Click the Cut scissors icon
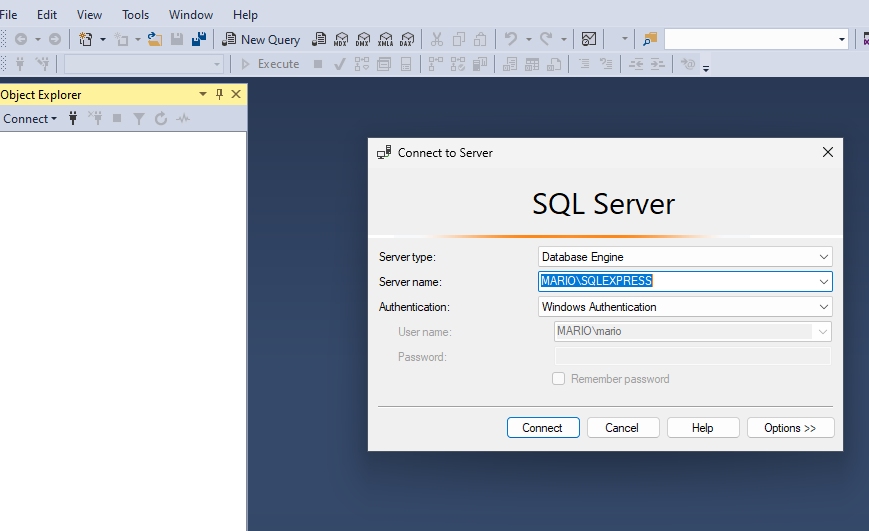The width and height of the screenshot is (869, 531). (x=437, y=39)
